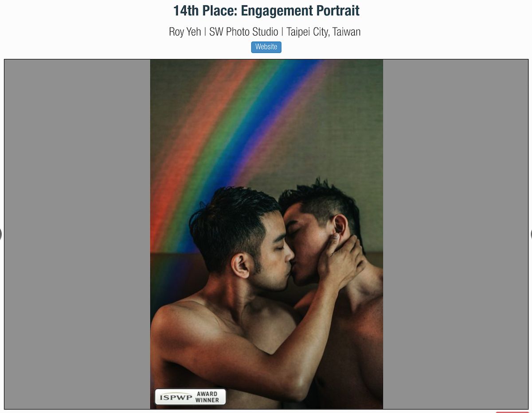Viewport: 532px width, 413px height.
Task: Click the Taipei City, Taiwan location text
Action: pos(323,32)
